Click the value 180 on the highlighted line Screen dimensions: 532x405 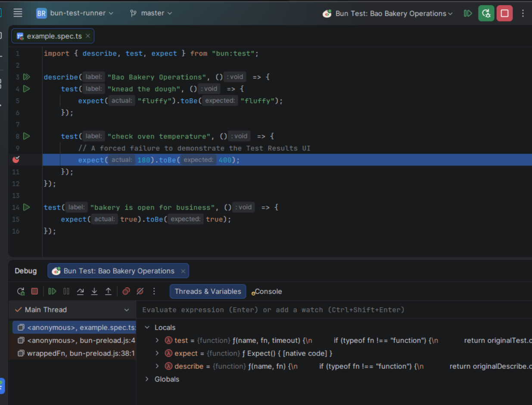[x=144, y=160]
